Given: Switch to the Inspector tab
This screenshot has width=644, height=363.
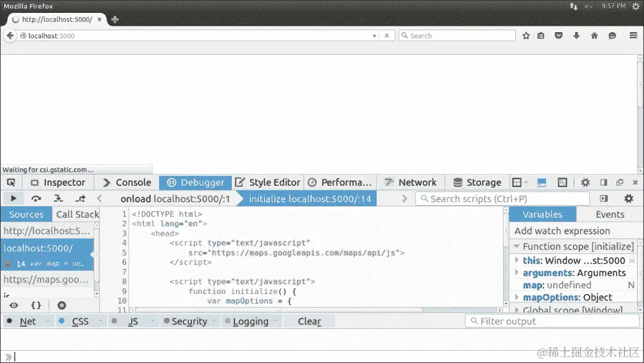Looking at the screenshot, I should click(x=59, y=182).
